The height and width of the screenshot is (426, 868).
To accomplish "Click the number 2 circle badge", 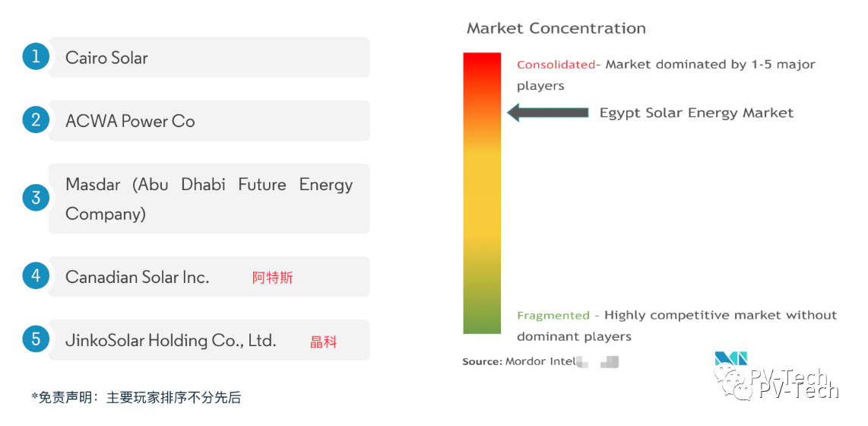I will [x=36, y=119].
